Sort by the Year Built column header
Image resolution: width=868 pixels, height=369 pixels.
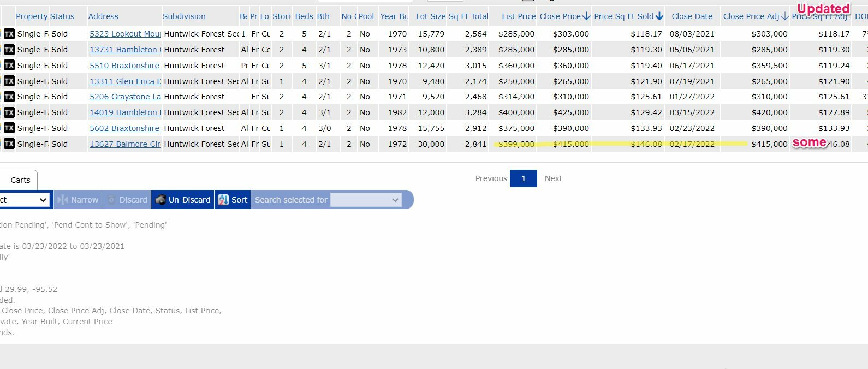(x=394, y=16)
